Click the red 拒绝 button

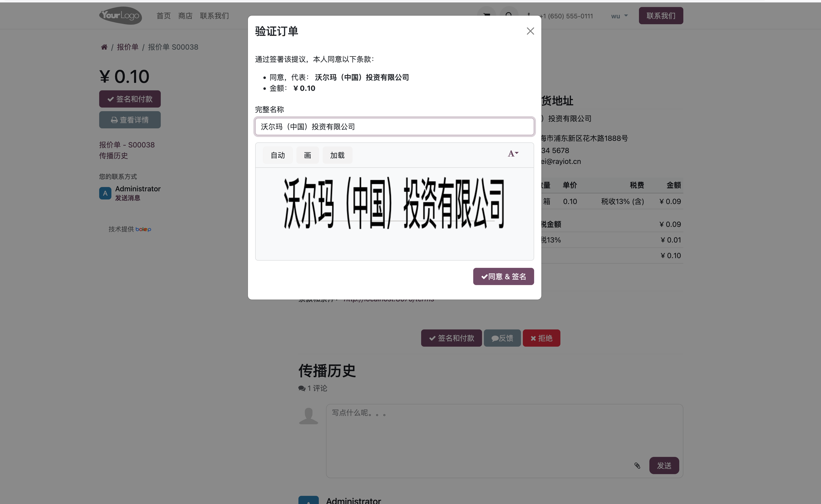click(x=541, y=338)
